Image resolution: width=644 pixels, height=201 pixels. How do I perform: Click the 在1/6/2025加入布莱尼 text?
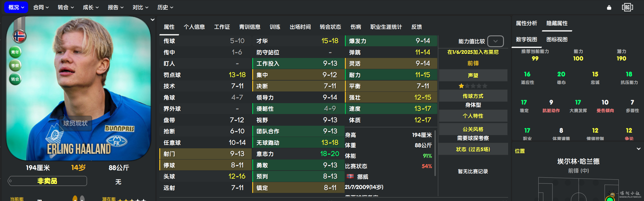[473, 52]
